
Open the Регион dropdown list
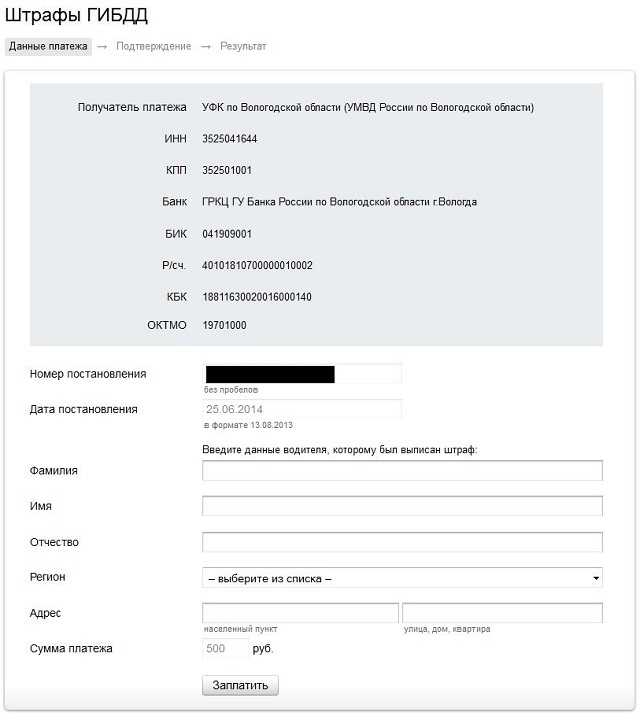click(x=400, y=578)
